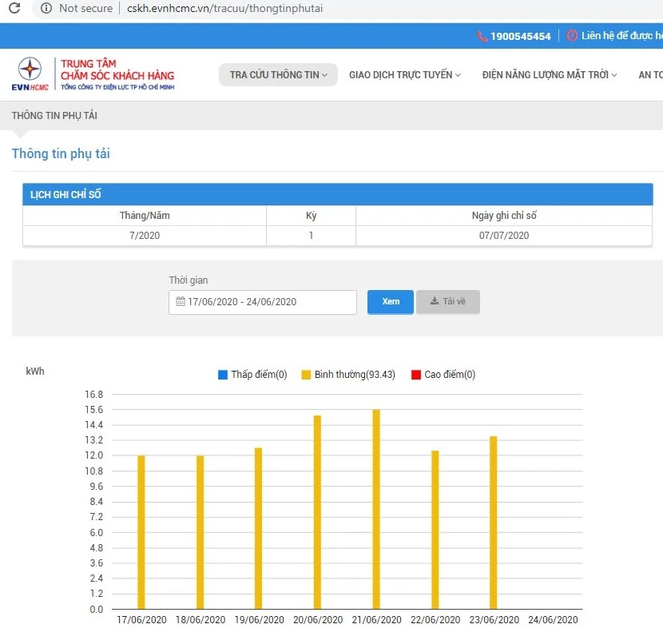The image size is (663, 644).
Task: Expand Tra cứu thông tin menu
Action: pyautogui.click(x=278, y=75)
